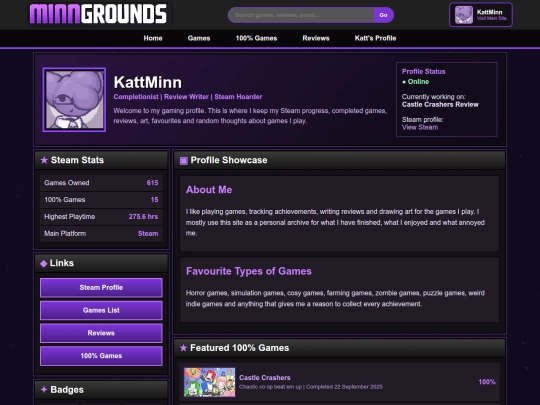The image size is (540, 405).
Task: Click the Go search button
Action: (x=383, y=15)
